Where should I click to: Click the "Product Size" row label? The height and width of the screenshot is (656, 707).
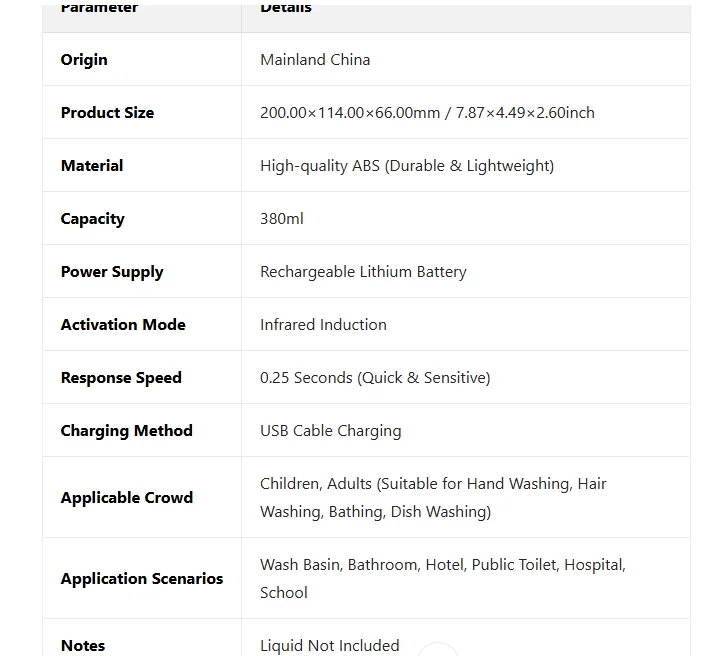(107, 113)
